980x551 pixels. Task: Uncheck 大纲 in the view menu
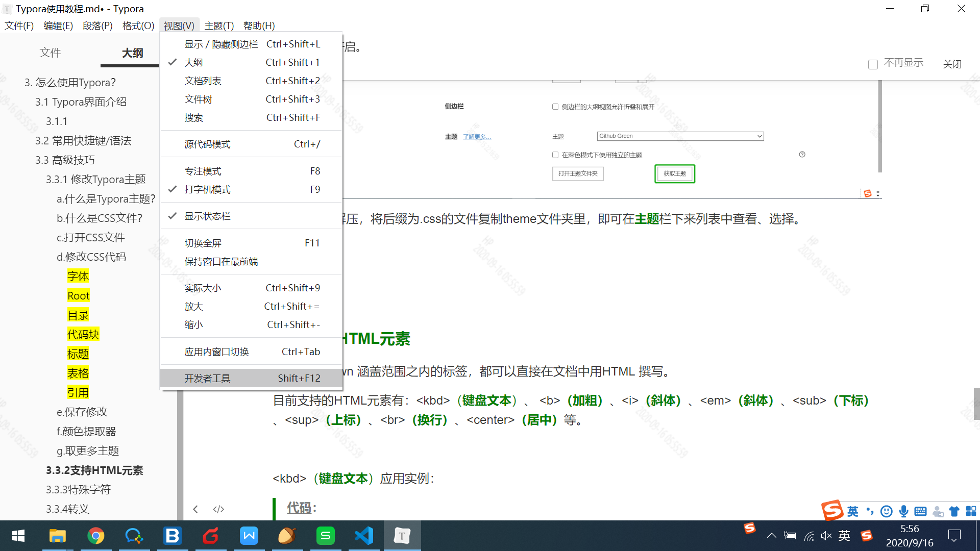[194, 62]
